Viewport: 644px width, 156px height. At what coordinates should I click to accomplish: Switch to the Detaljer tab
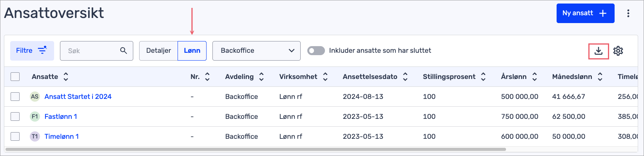pos(158,51)
